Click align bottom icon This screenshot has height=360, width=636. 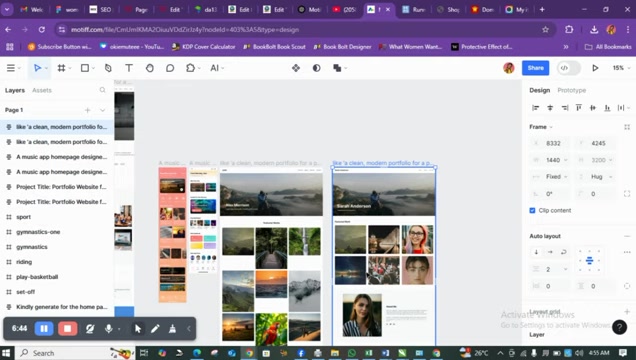coord(607,107)
